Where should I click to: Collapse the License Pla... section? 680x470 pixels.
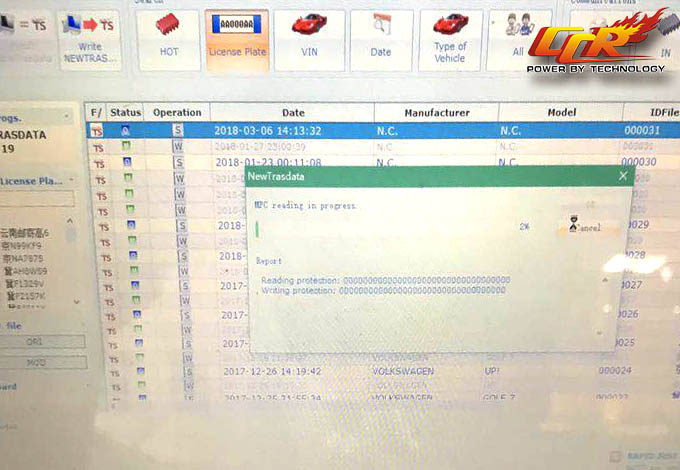(71, 180)
